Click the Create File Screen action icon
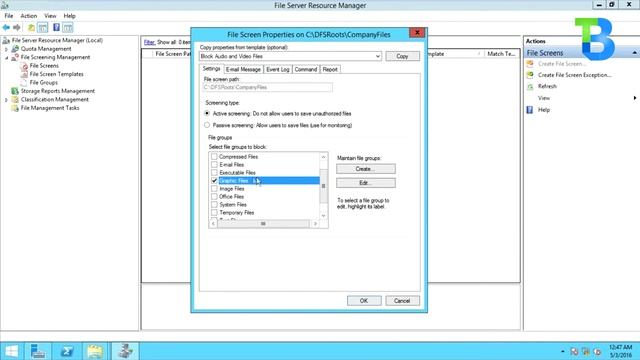 (x=530, y=64)
